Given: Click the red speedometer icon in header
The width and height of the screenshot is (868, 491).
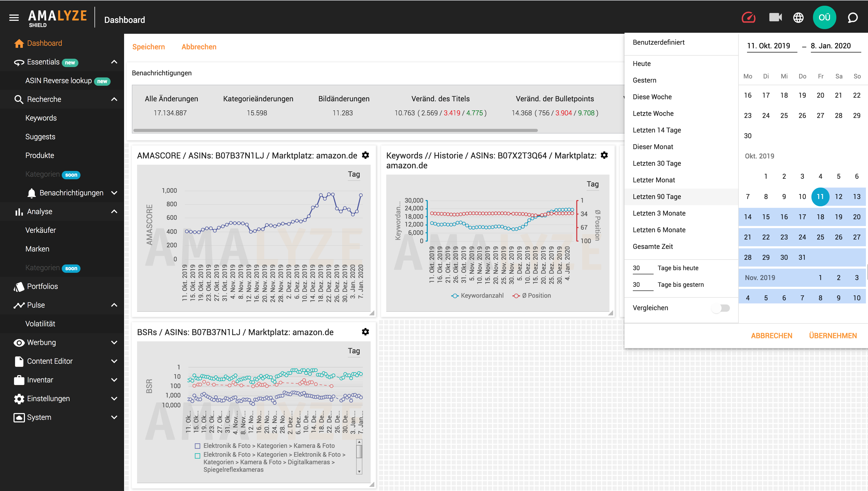Looking at the screenshot, I should click(x=748, y=18).
